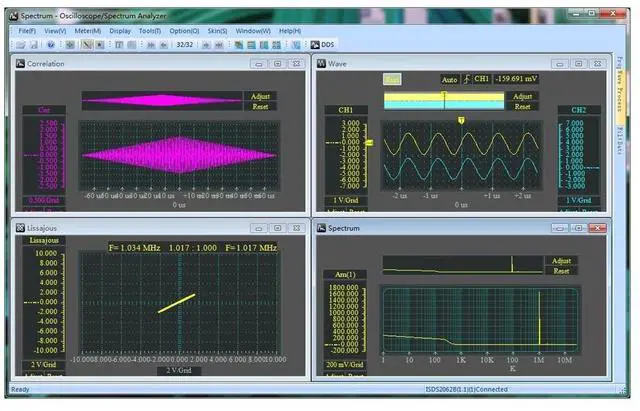Click the Lissajous window title icon
Screen dimensions: 640x411
click(x=19, y=228)
